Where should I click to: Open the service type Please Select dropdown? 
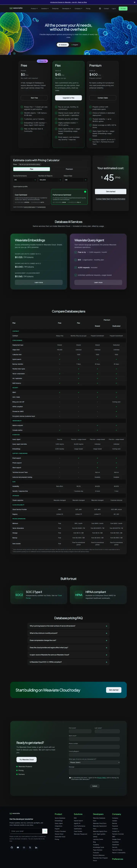(94, 762)
